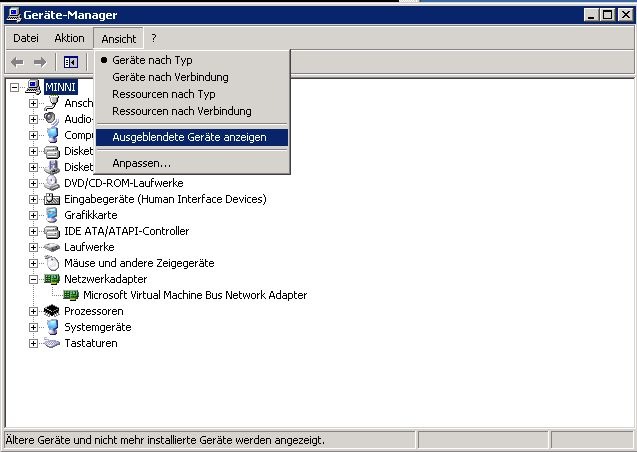The width and height of the screenshot is (637, 452).
Task: Select the MINNI tree label
Action: pos(61,87)
